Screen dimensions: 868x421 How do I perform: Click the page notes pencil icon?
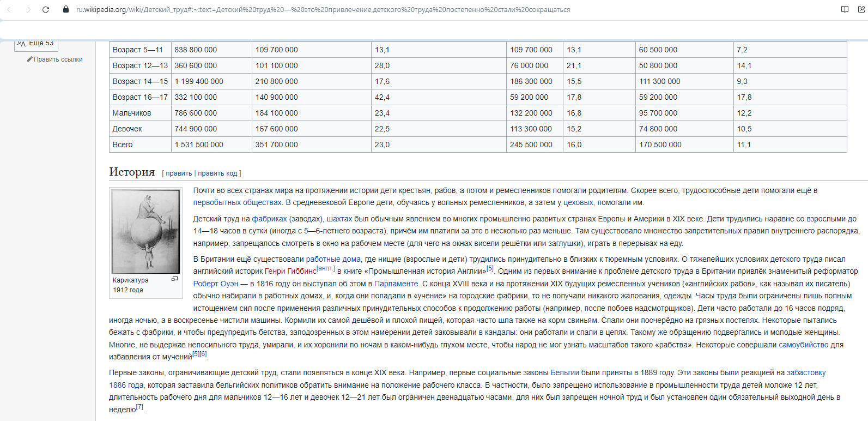point(861,9)
